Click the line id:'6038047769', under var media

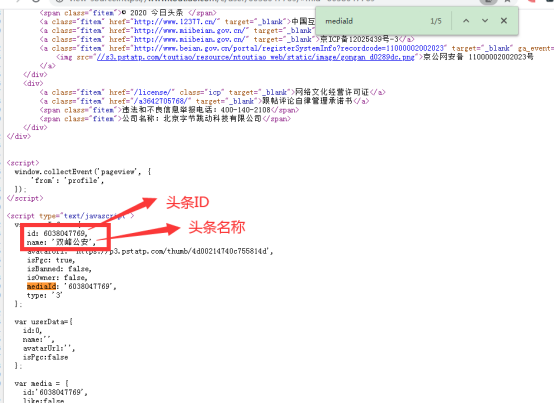pos(55,392)
